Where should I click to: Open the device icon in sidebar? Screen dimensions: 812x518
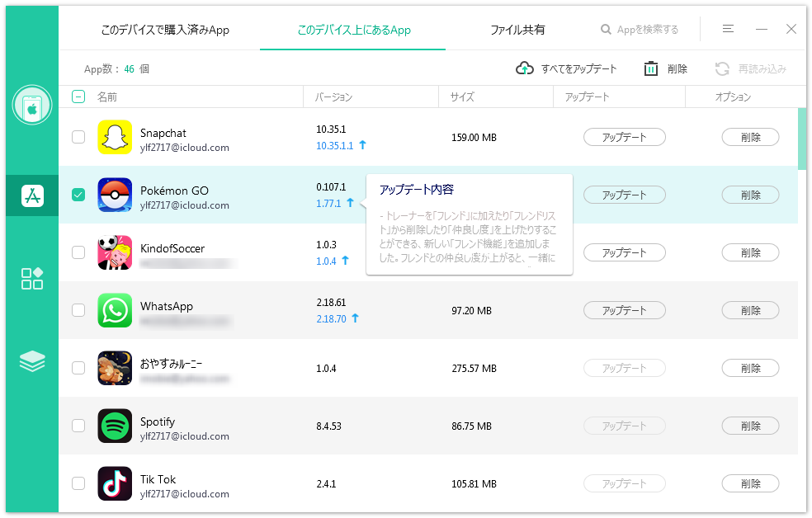tap(32, 105)
